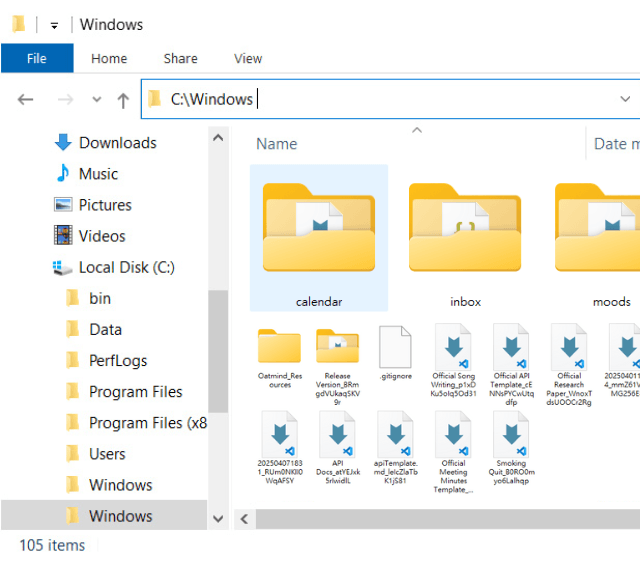Switch to the Home ribbon tab

[109, 58]
